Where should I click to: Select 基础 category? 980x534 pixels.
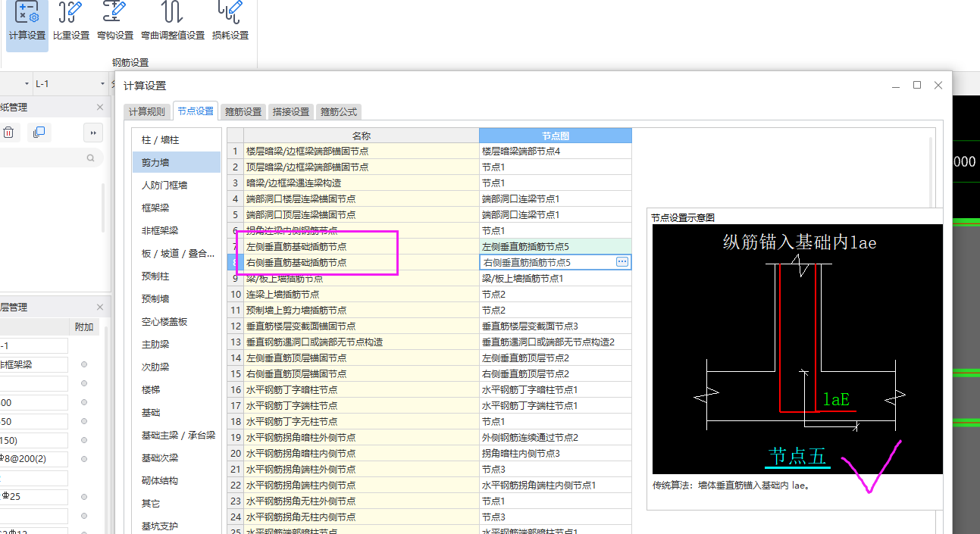point(177,412)
